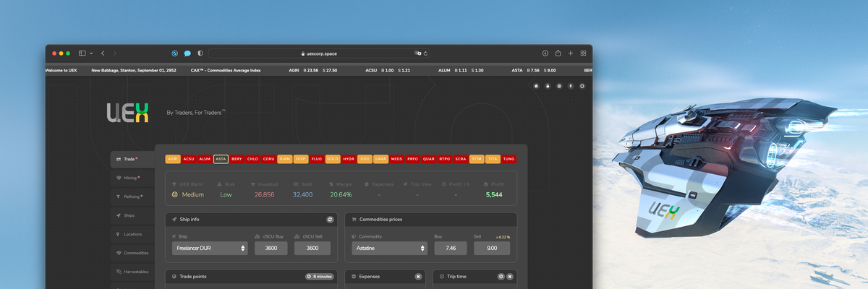
Task: Open the Harvestables section in sidebar
Action: coord(132,272)
